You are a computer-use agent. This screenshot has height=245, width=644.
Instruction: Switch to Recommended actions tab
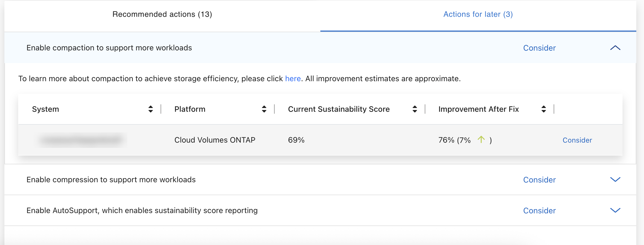point(162,14)
